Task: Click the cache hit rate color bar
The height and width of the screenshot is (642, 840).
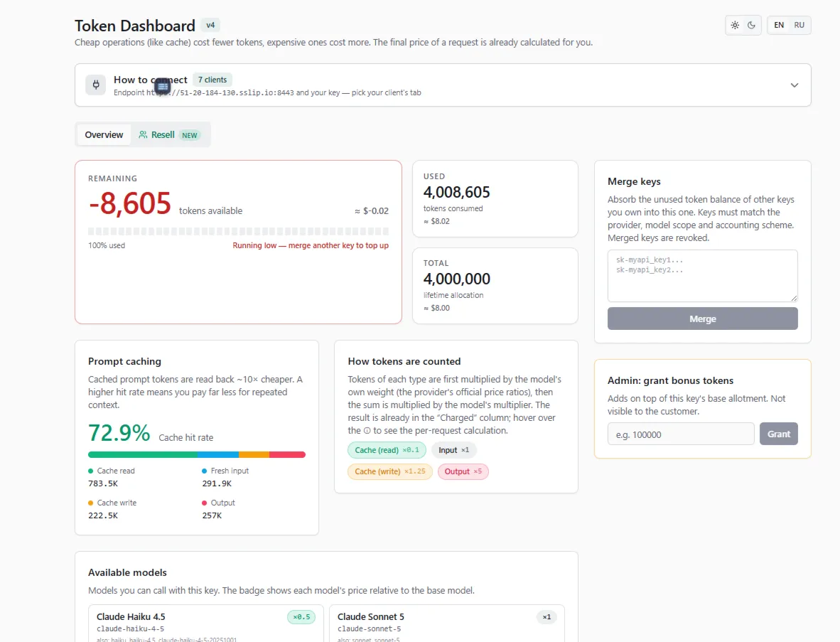Action: pos(197,454)
